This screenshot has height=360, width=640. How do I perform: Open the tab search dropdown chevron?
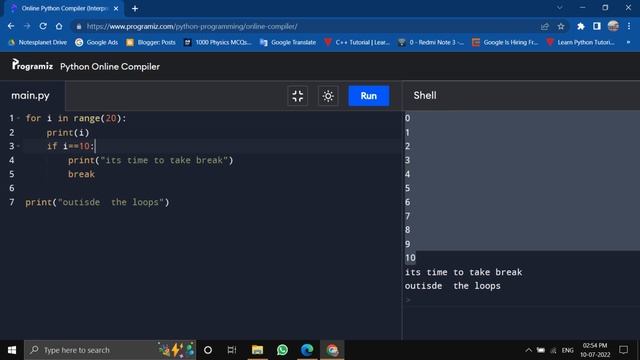(x=560, y=8)
